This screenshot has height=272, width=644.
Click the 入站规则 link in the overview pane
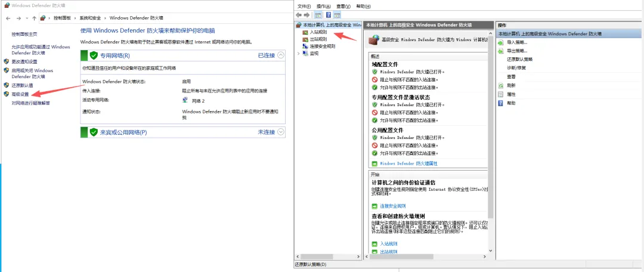tap(388, 243)
